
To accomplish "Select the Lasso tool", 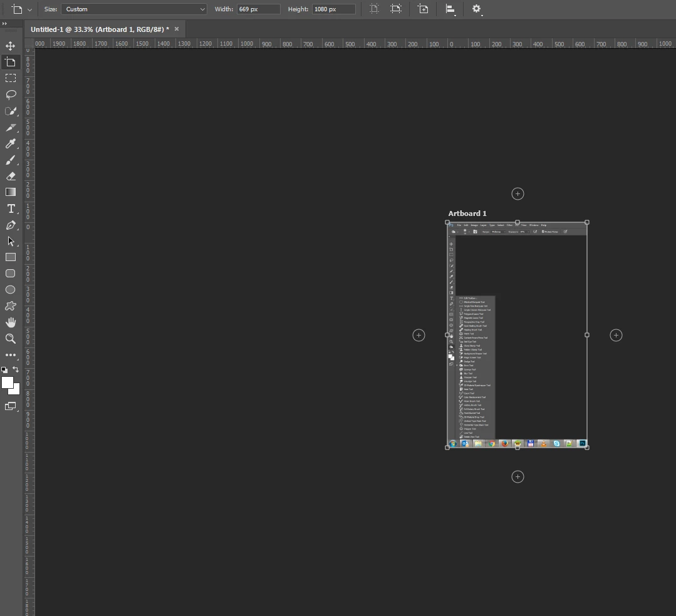I will click(x=11, y=95).
